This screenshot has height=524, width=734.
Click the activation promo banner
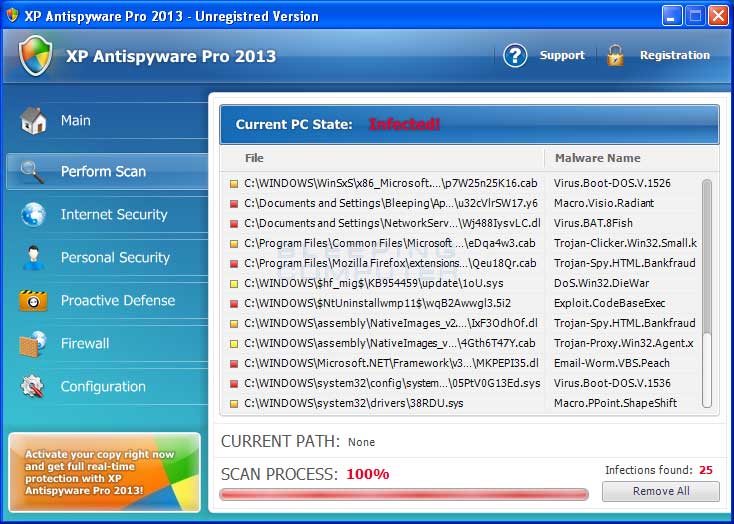tap(104, 472)
